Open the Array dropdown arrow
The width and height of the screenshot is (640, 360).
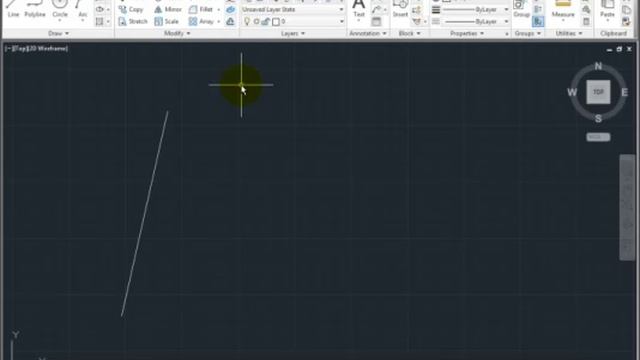[219, 21]
